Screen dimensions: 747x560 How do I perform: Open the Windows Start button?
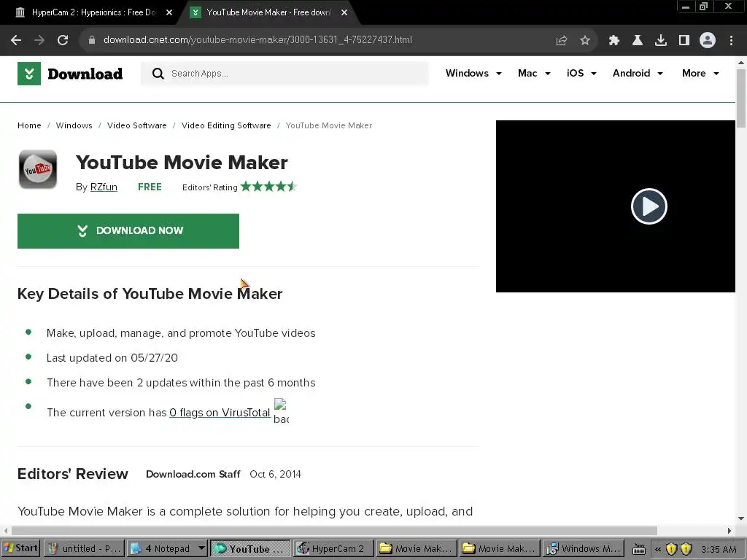point(20,548)
